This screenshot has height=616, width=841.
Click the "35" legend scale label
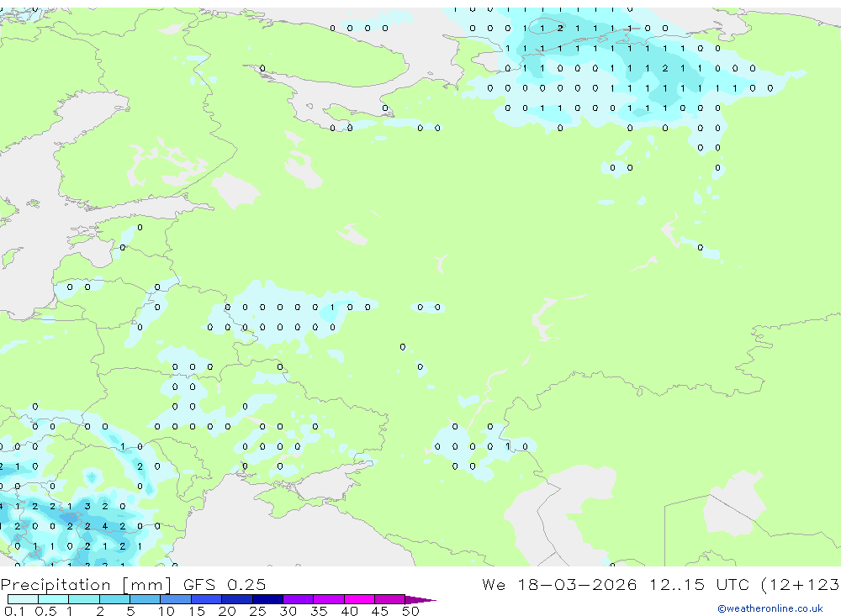pos(319,611)
